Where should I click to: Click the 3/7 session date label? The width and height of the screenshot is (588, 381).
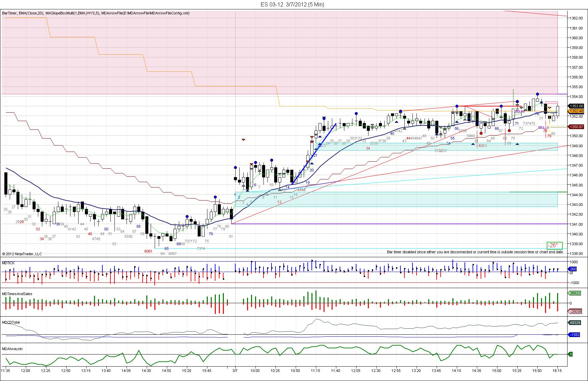235,371
